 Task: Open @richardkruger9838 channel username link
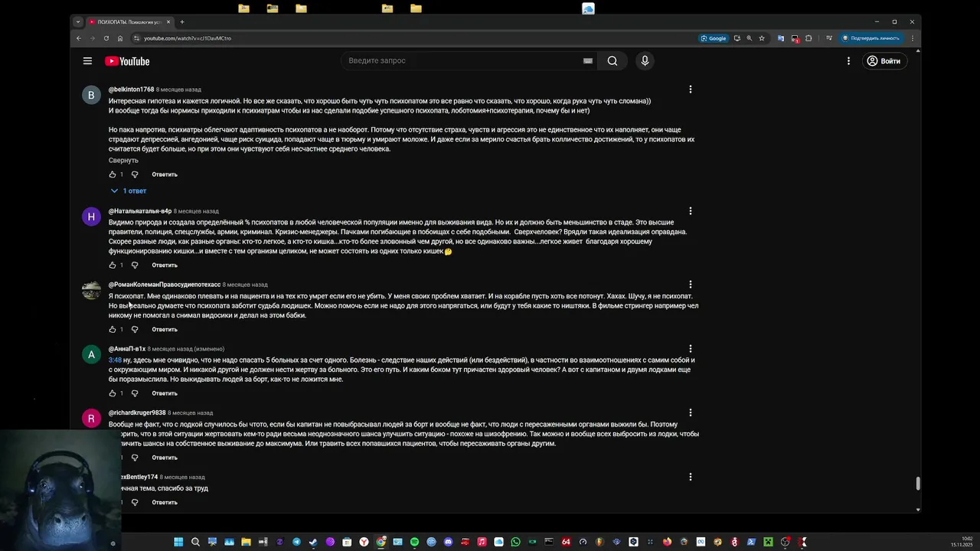pos(137,413)
